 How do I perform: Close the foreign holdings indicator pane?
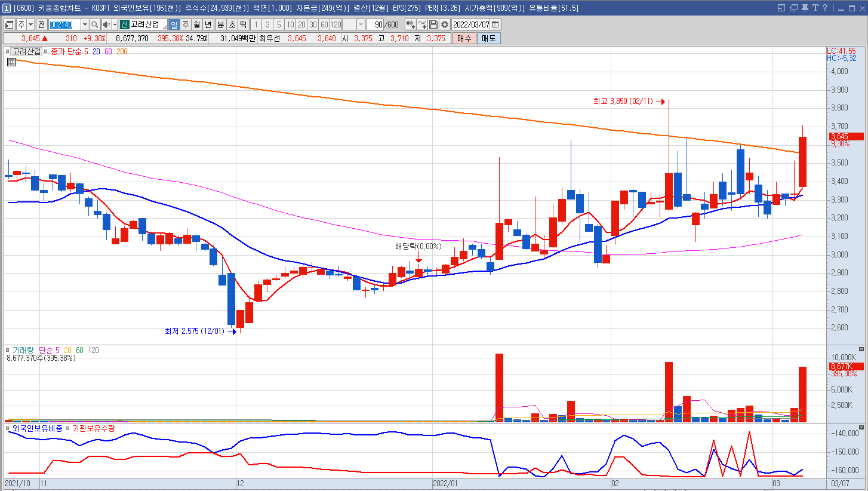pos(861,428)
